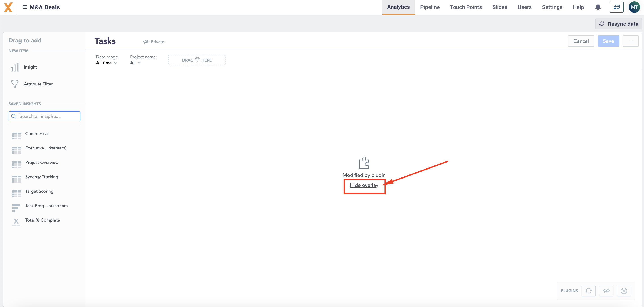Click the Task Prog...orkstream bar chart icon

pos(16,208)
